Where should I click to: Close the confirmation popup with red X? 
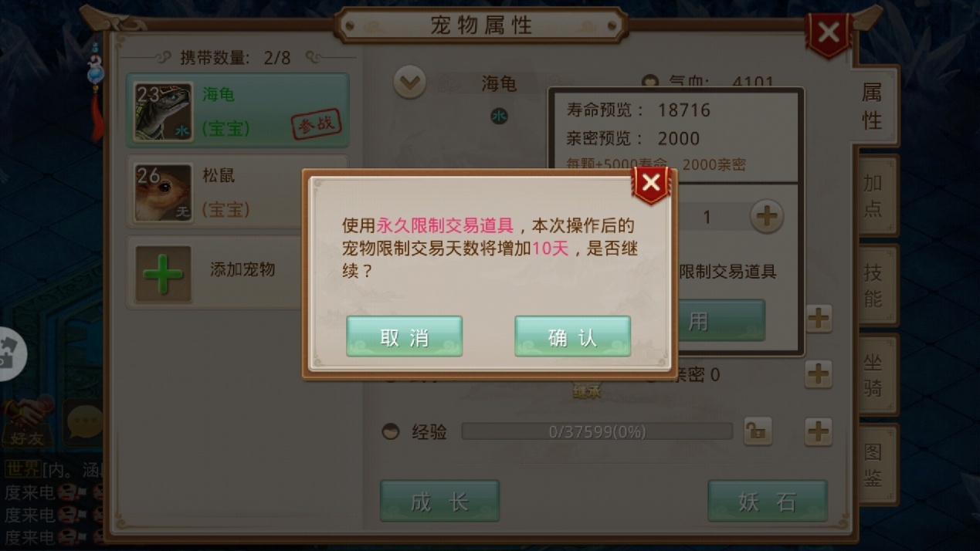pos(650,184)
